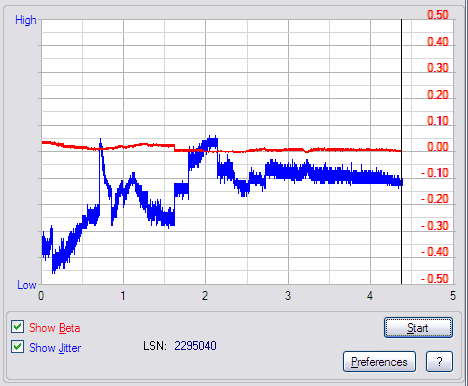Click the High label on jitter axis
The width and height of the screenshot is (468, 386).
pyautogui.click(x=26, y=20)
